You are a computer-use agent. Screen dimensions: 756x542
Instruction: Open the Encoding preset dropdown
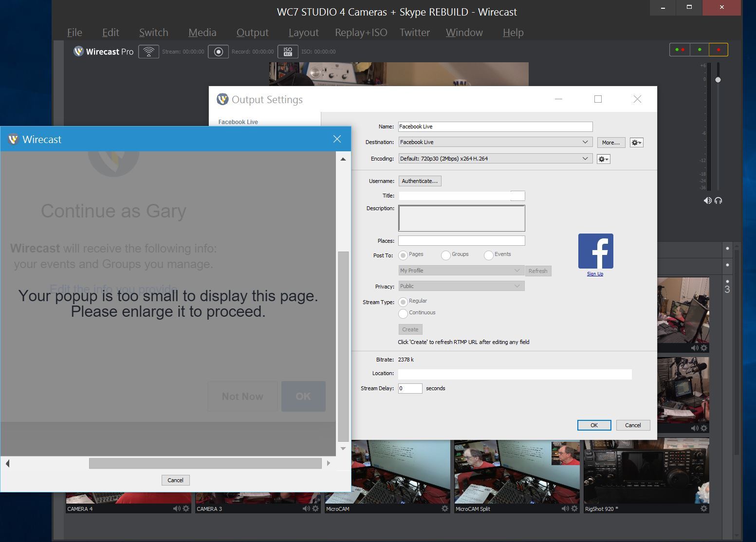click(495, 159)
